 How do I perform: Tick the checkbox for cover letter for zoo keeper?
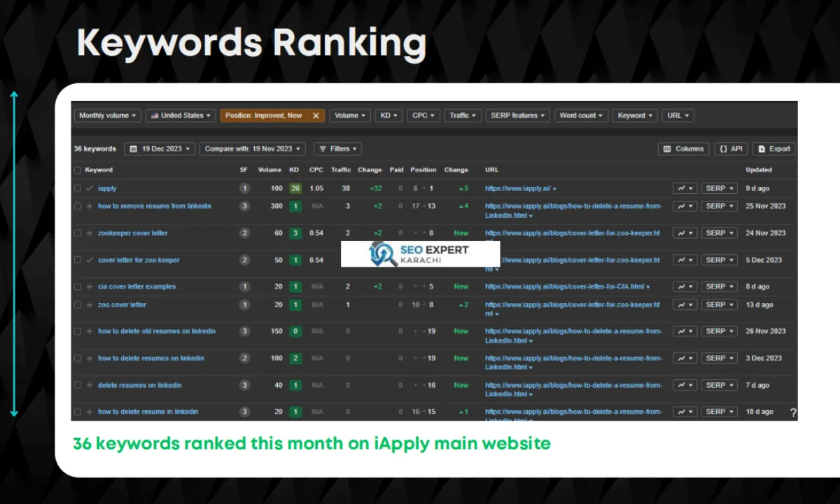click(78, 260)
